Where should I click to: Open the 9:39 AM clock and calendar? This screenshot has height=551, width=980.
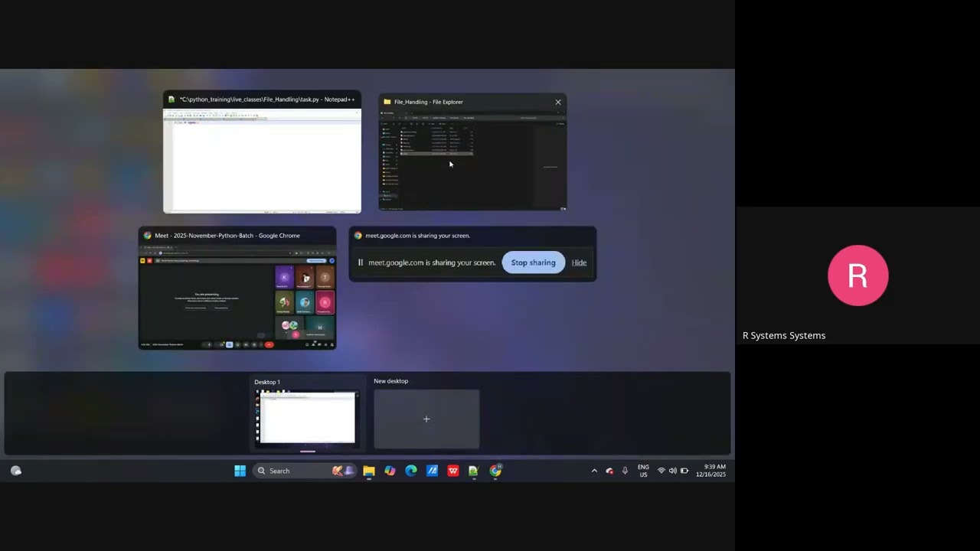click(711, 471)
